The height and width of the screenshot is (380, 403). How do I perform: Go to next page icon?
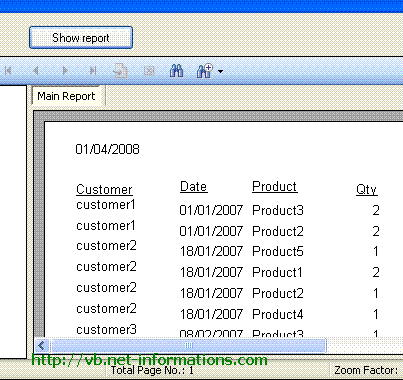point(65,70)
